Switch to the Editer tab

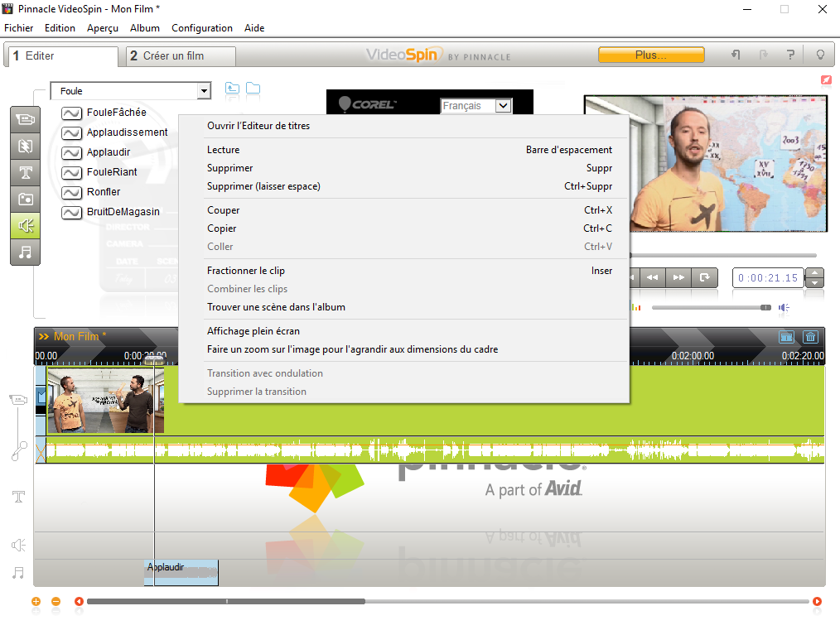pyautogui.click(x=61, y=55)
